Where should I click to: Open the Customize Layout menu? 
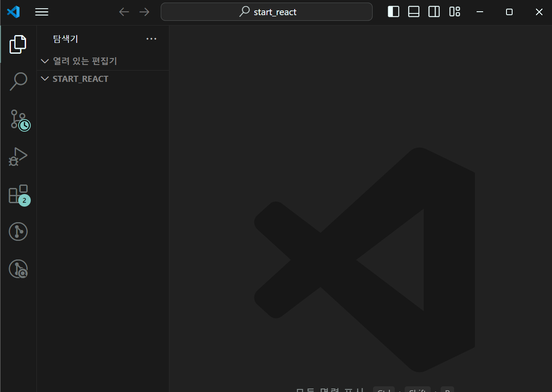455,12
